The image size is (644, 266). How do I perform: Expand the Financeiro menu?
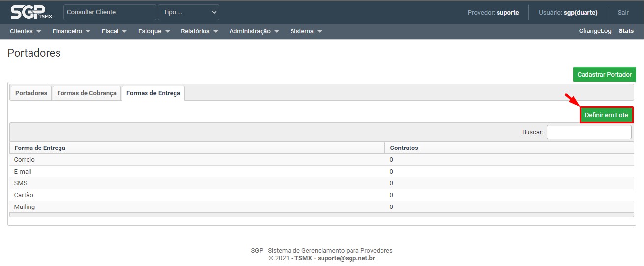click(x=71, y=31)
